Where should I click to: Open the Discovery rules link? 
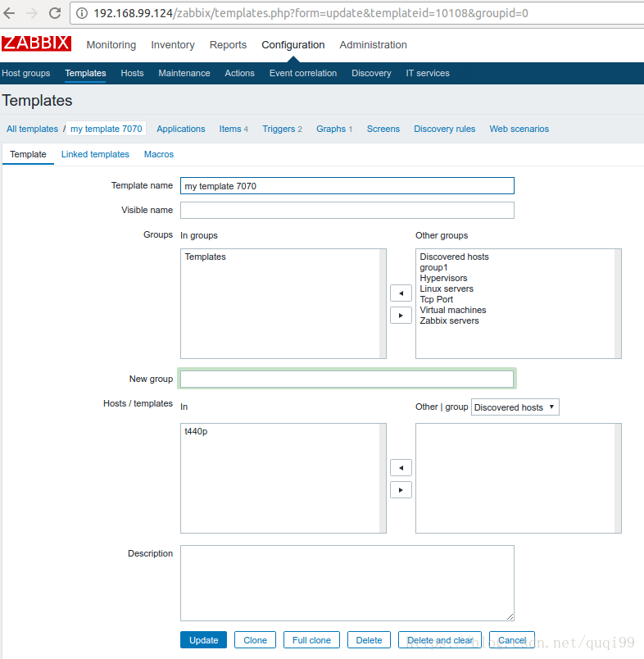[x=444, y=129]
